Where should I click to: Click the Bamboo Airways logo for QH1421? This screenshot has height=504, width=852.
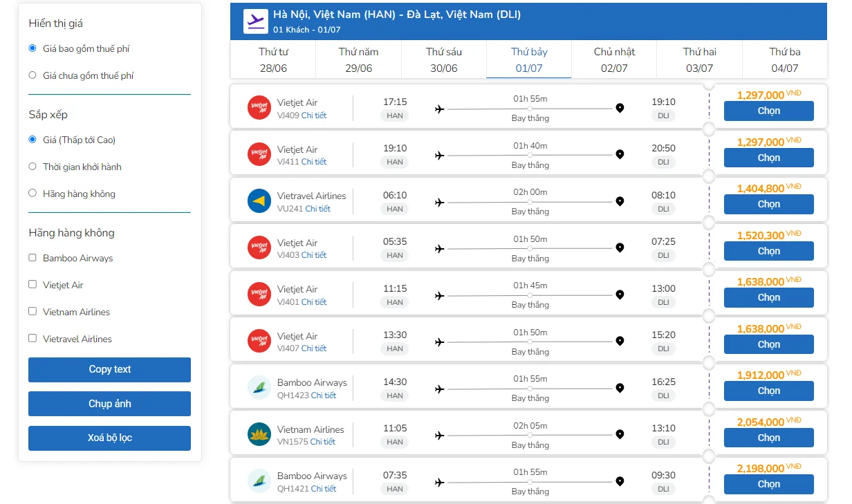[x=259, y=481]
